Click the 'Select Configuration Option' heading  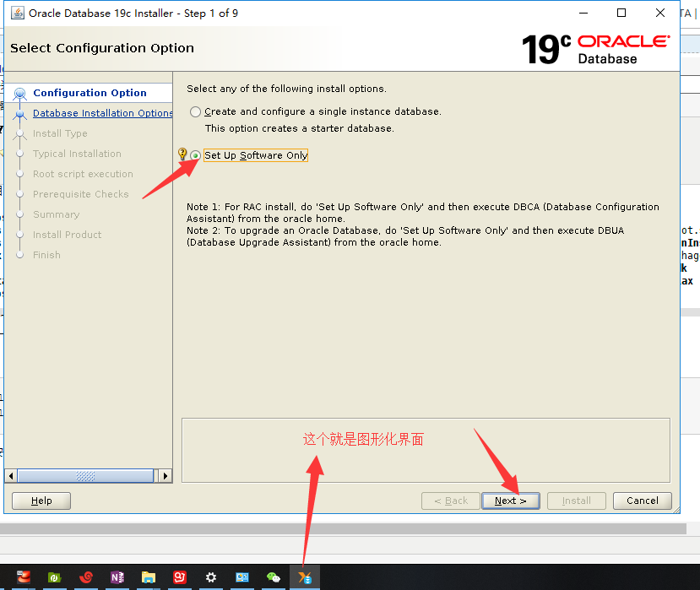click(x=102, y=48)
